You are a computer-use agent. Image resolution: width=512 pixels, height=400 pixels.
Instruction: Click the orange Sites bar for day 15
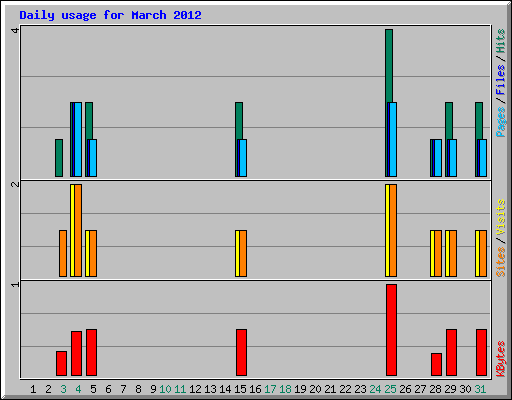point(243,253)
